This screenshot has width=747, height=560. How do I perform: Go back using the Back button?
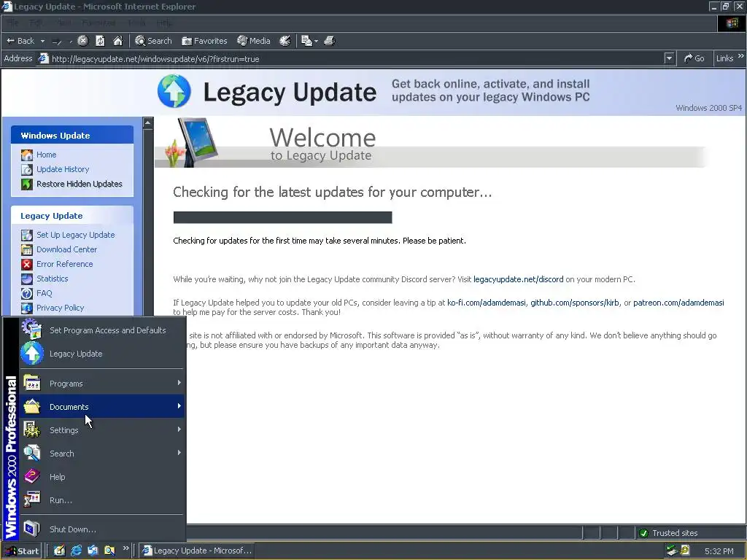pyautogui.click(x=20, y=41)
